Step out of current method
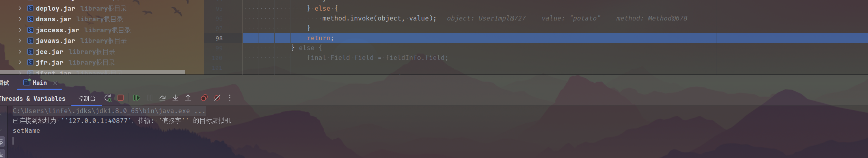868x158 pixels. point(188,98)
